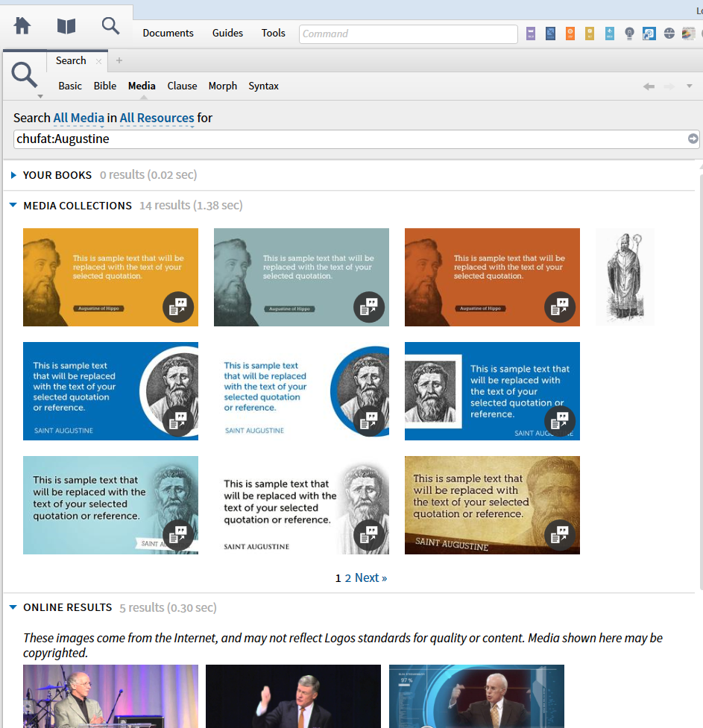Send light-blue sketch Augustine slide icon
This screenshot has height=728, width=703.
[x=178, y=535]
